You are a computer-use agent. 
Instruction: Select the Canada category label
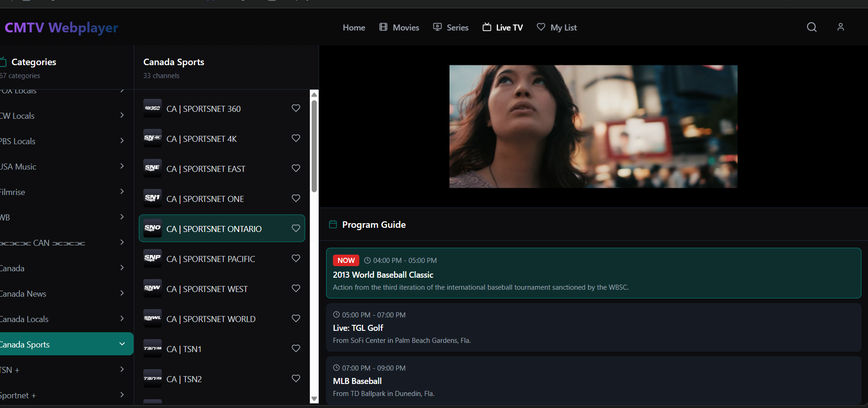tap(12, 268)
